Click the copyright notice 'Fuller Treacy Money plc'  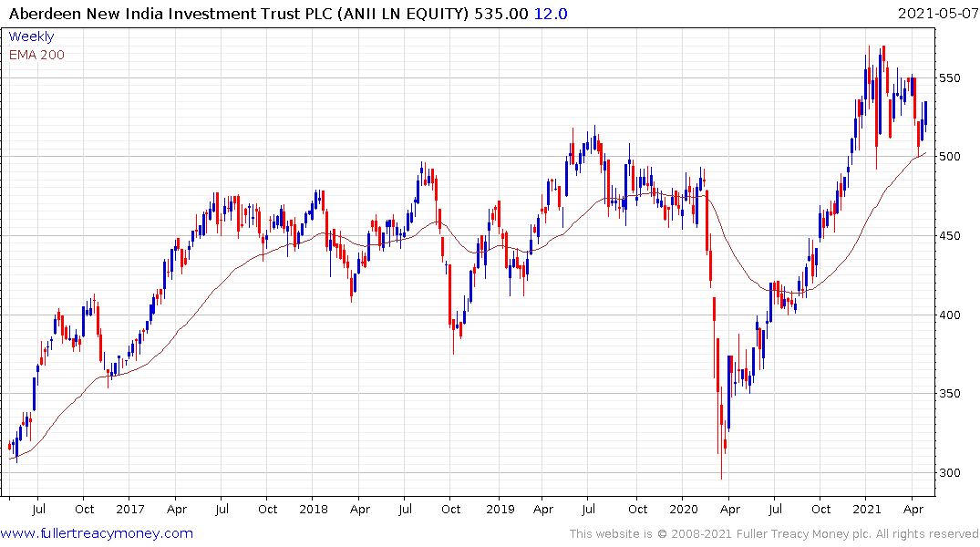(804, 534)
